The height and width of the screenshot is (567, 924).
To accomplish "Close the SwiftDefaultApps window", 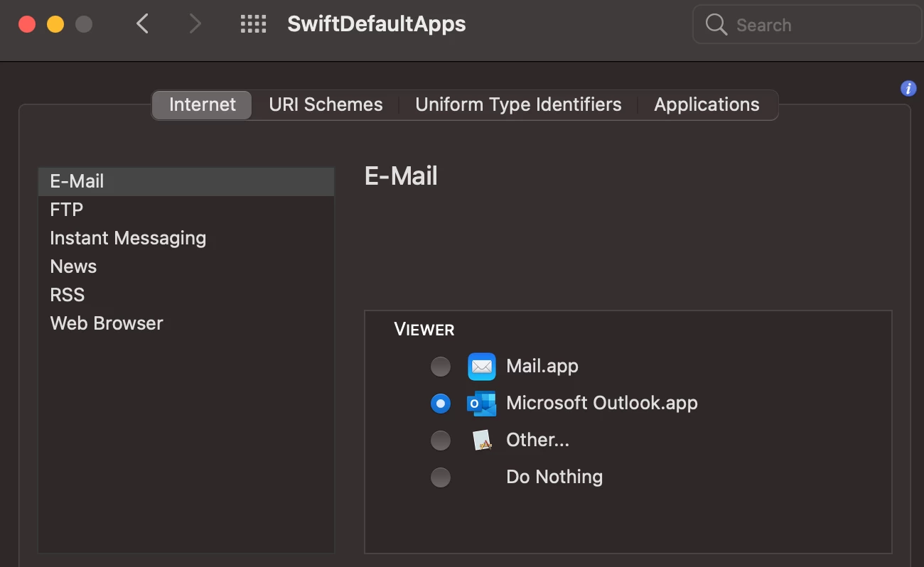I will 27,24.
